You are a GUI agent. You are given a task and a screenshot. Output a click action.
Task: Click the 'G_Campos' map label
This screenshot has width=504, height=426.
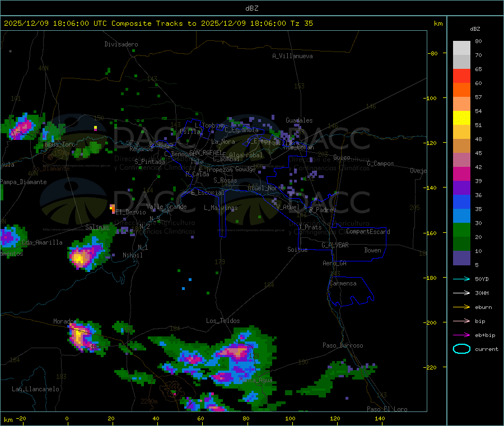(381, 163)
